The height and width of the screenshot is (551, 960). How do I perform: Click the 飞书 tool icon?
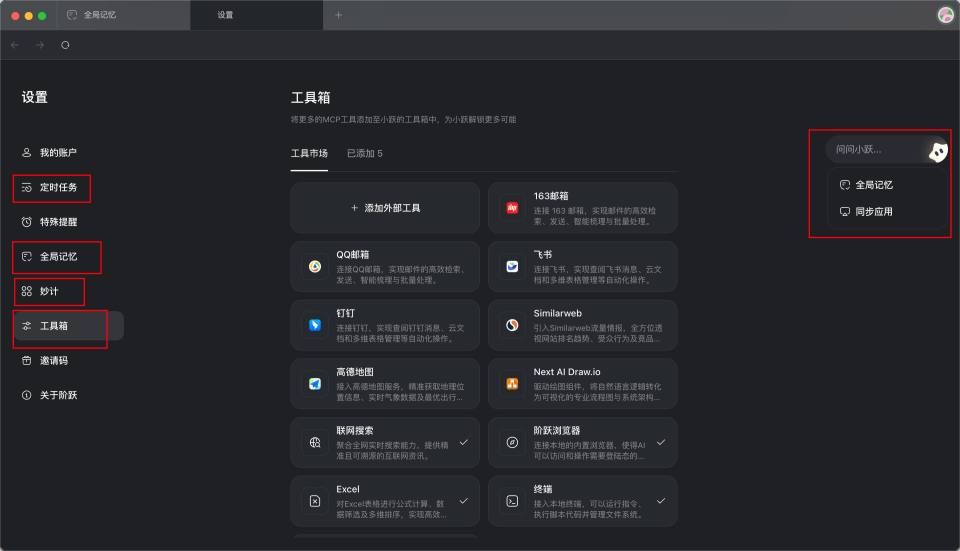coord(512,266)
